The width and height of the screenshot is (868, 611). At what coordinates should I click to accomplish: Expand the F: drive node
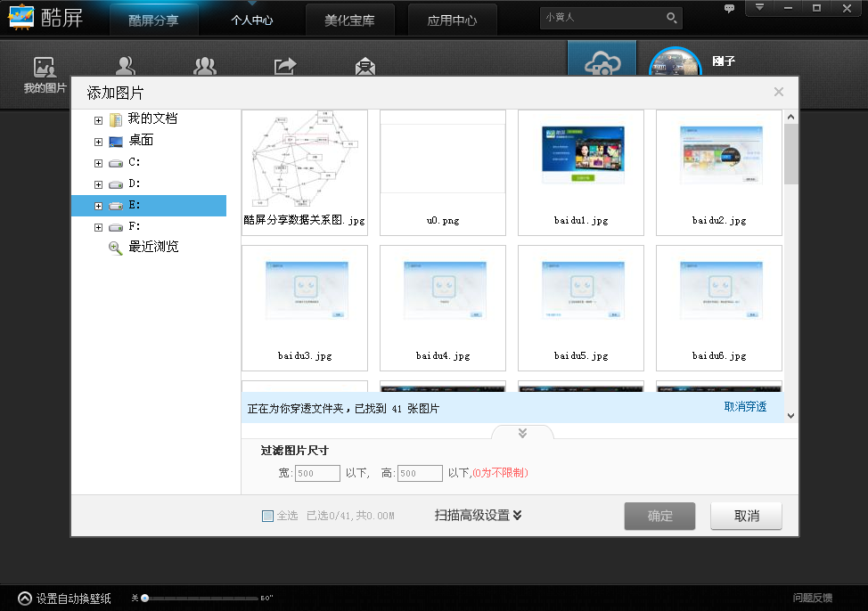click(x=98, y=227)
